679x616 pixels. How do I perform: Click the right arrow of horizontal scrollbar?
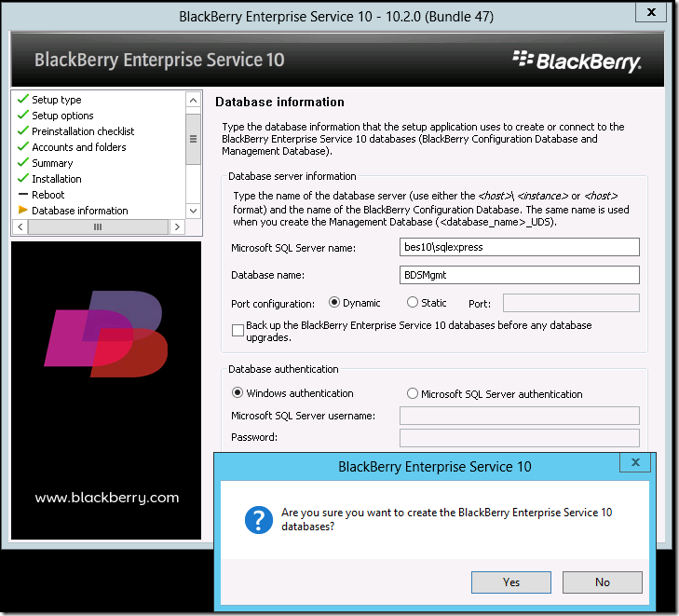click(177, 226)
